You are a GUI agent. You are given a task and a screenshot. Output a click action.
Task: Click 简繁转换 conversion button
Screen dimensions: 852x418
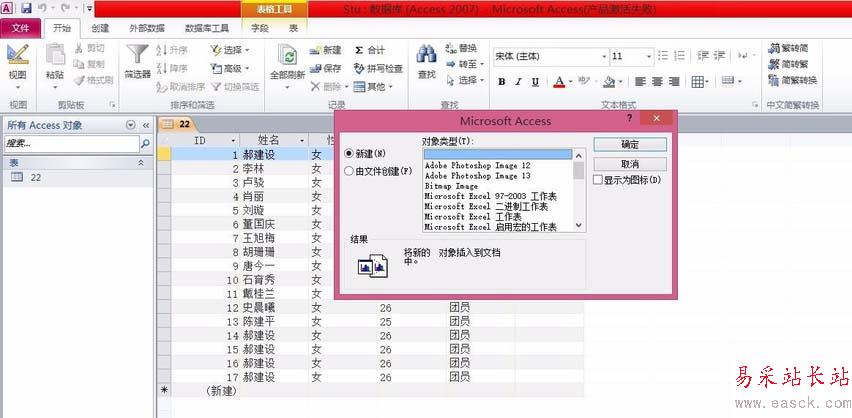(793, 80)
